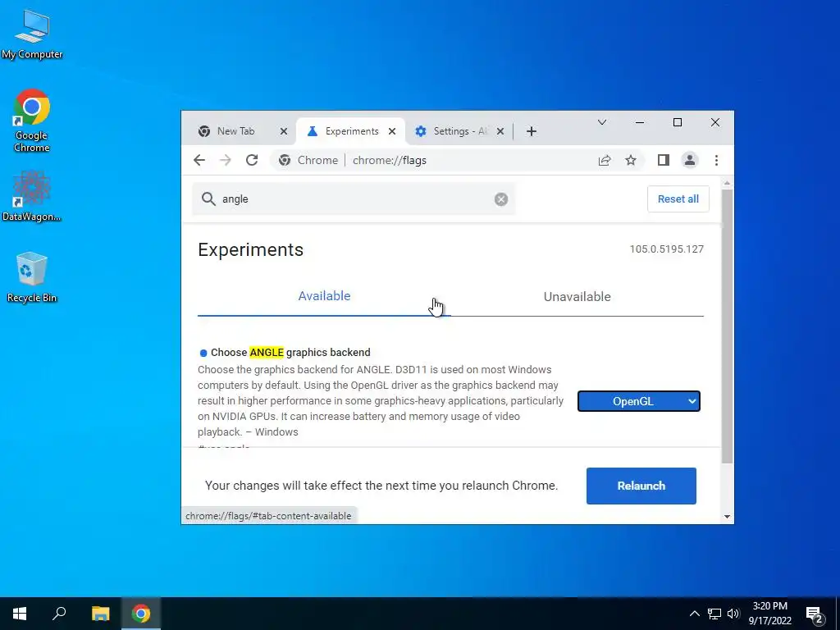The height and width of the screenshot is (630, 840).
Task: Open DataWagon desktop shortcut
Action: pos(32,196)
